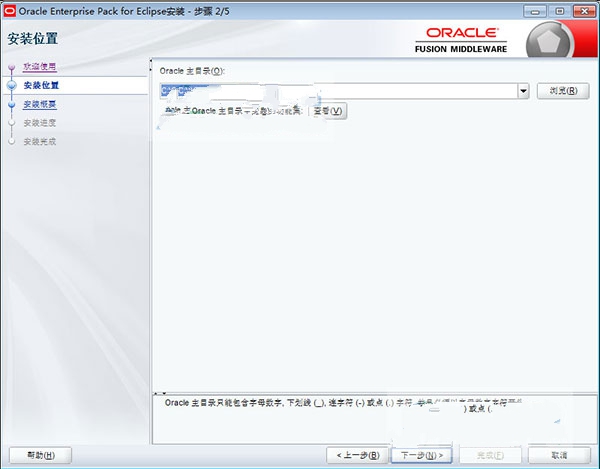
Task: Click the grey pentagon emblem icon
Action: pos(549,41)
